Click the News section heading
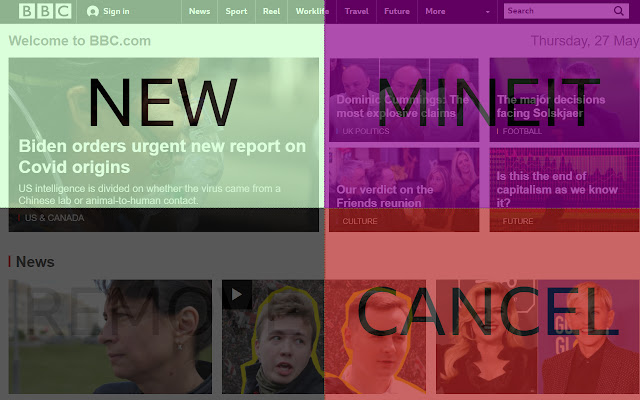The height and width of the screenshot is (400, 640). 35,262
